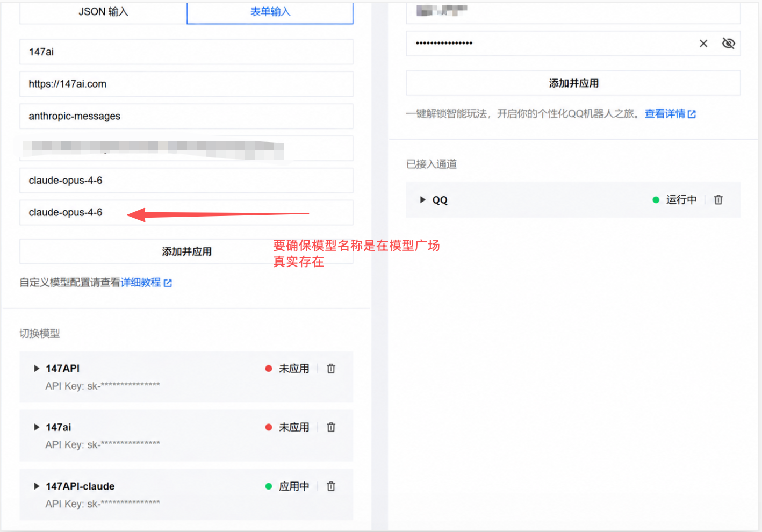
Task: Toggle password visibility with the eye icon
Action: coord(728,44)
